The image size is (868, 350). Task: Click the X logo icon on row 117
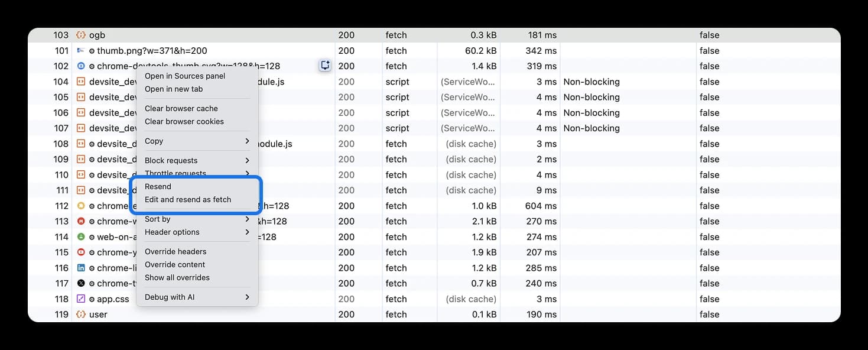[81, 283]
